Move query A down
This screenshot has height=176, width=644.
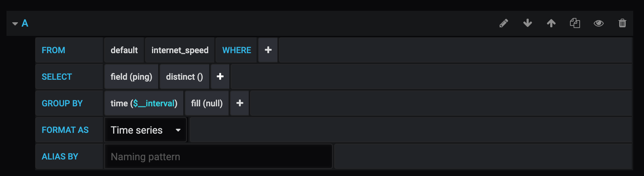point(528,23)
